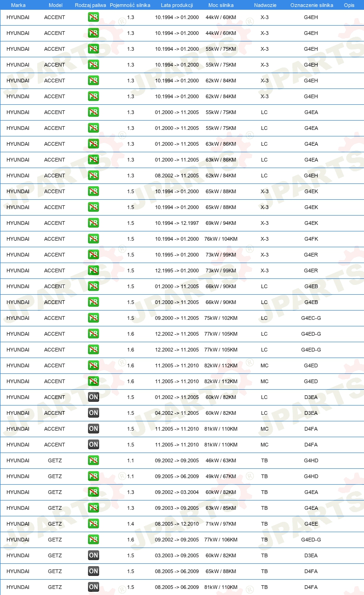Viewport: 364px width, 595px height.
Task: Click the Lata produkcji column header
Action: 177,5
